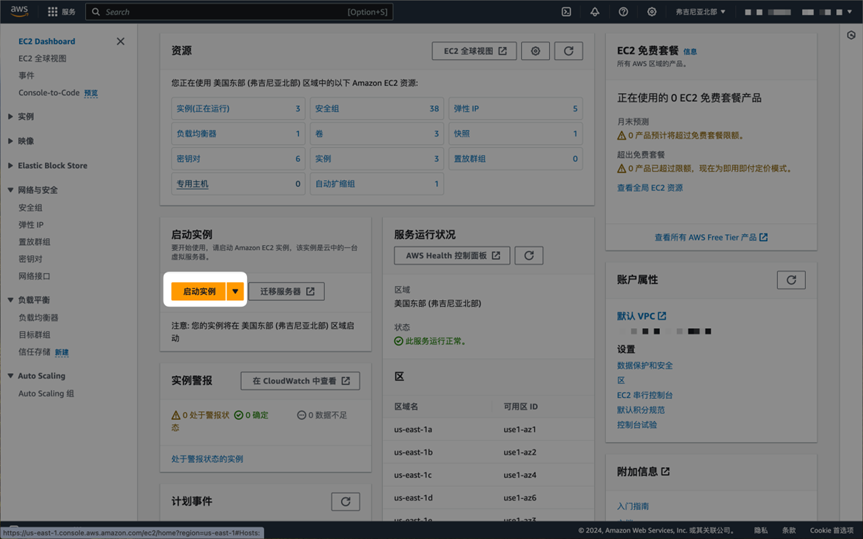The height and width of the screenshot is (539, 863).
Task: Open 网络接口 in the sidebar
Action: [34, 276]
